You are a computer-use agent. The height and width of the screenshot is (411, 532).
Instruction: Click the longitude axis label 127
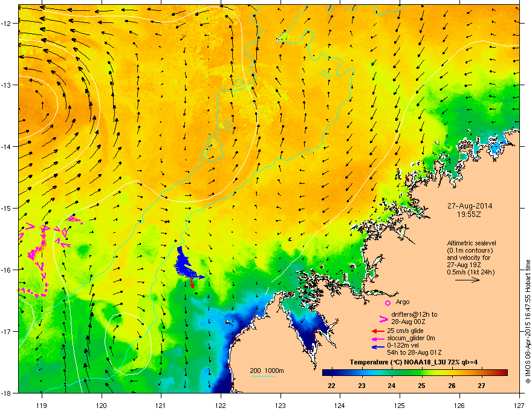click(519, 405)
